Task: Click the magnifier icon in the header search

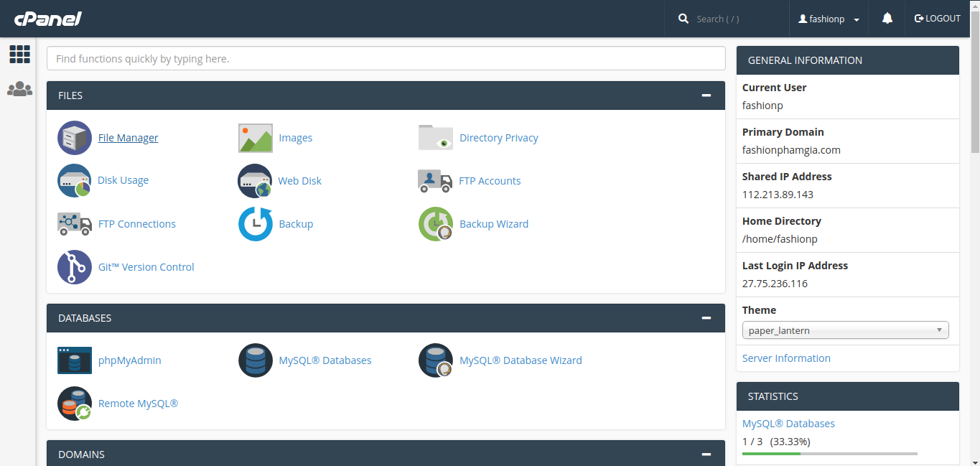Action: coord(683,19)
